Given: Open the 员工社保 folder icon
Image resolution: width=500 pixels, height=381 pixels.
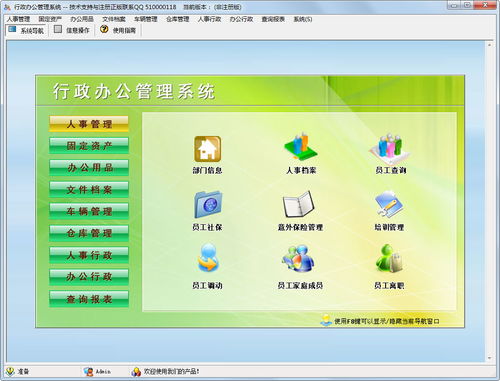Looking at the screenshot, I should pos(208,204).
